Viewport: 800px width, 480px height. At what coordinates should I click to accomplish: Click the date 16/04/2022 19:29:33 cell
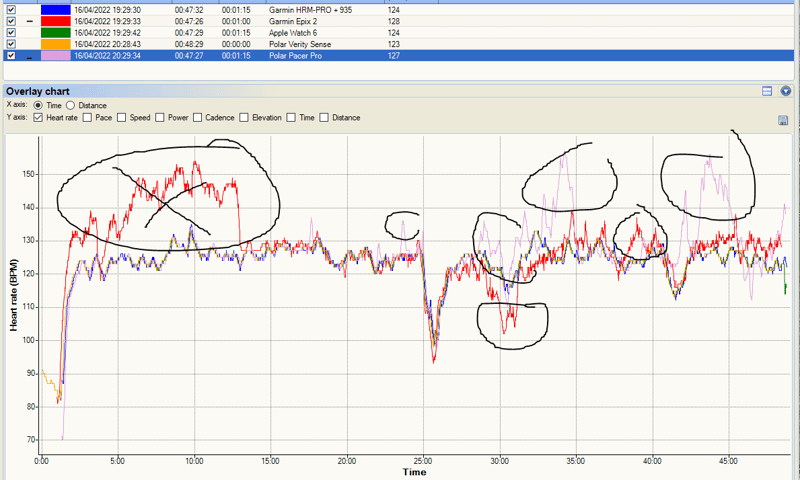pos(107,21)
